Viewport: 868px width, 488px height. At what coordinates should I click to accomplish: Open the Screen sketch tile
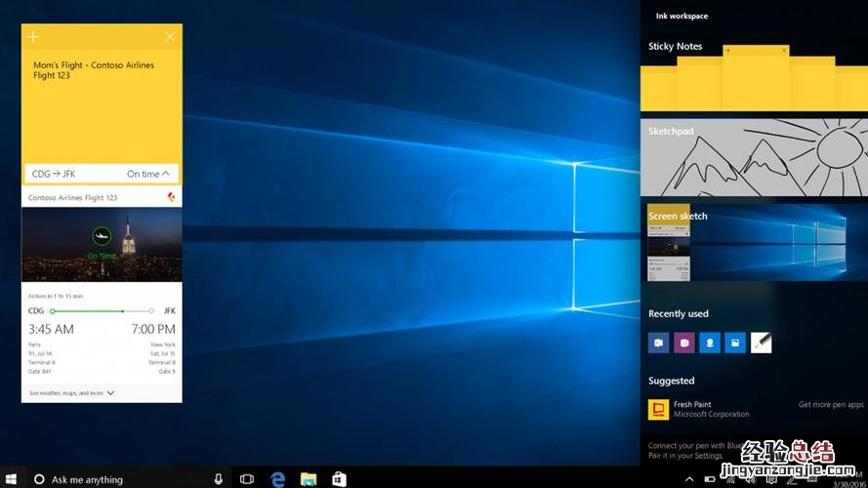[753, 242]
